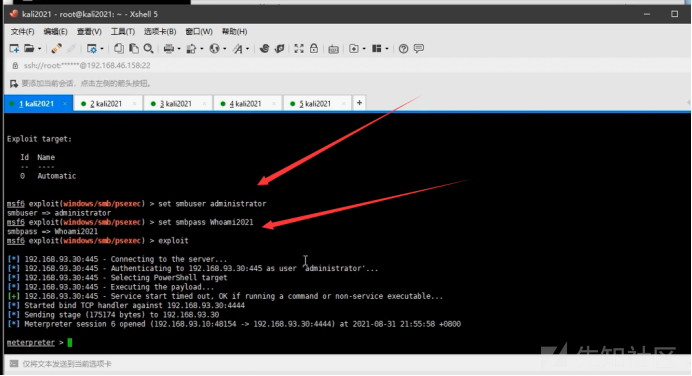The image size is (692, 376).
Task: Open the 窗口(W) menu
Action: pos(199,32)
